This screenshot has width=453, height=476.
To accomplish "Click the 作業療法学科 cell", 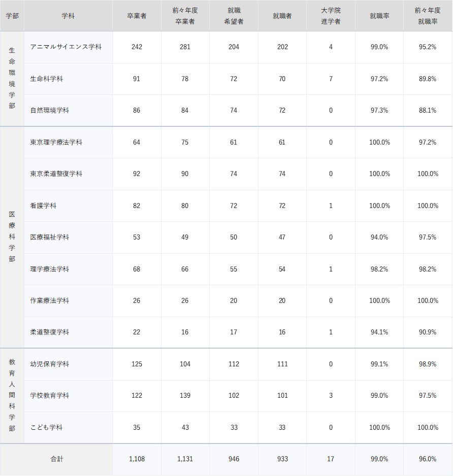I will point(50,300).
